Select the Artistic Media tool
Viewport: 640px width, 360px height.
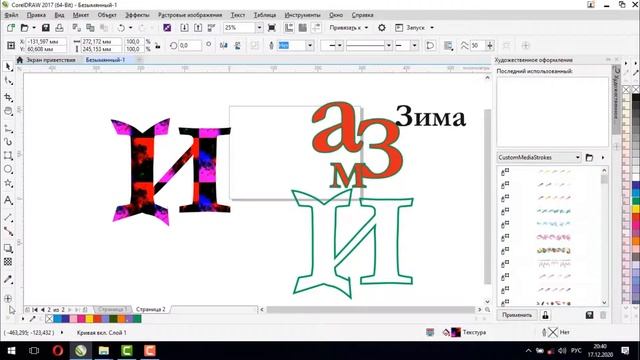[9, 142]
